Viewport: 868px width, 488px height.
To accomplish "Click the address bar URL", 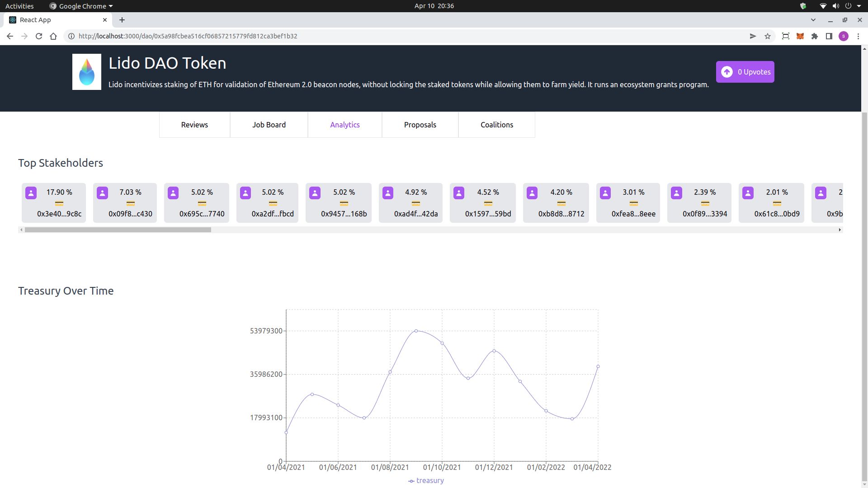I will [188, 36].
